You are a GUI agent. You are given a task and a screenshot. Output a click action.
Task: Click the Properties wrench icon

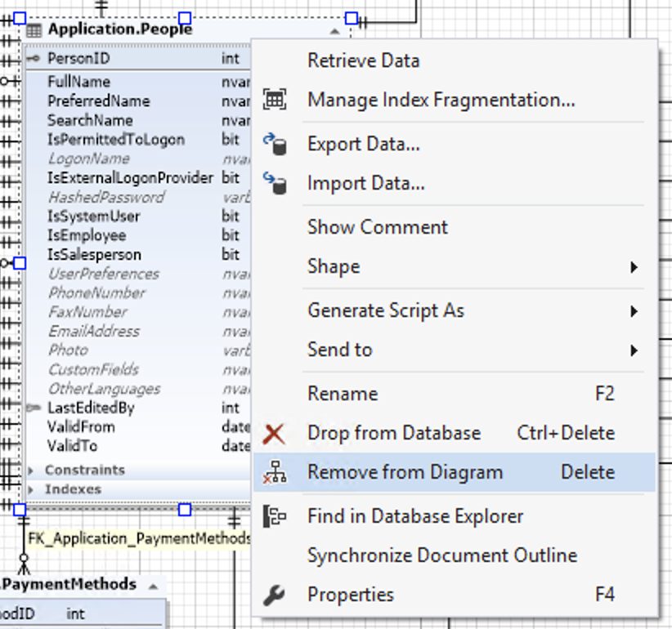[x=275, y=595]
